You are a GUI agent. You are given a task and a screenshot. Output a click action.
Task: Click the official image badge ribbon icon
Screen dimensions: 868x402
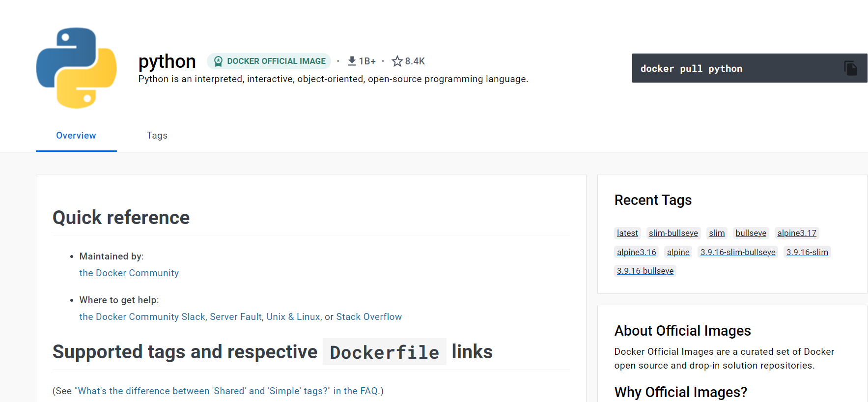point(218,61)
